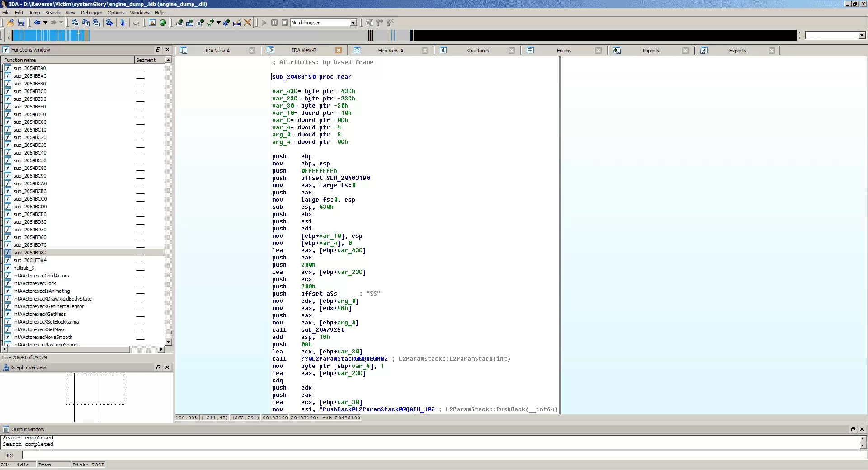Click the blue jump-down arrow icon
This screenshot has height=470, width=868.
point(123,23)
